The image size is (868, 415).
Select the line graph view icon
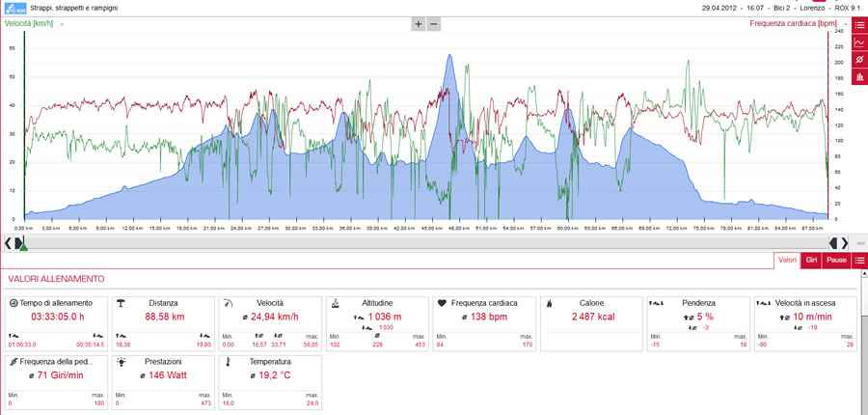(859, 42)
